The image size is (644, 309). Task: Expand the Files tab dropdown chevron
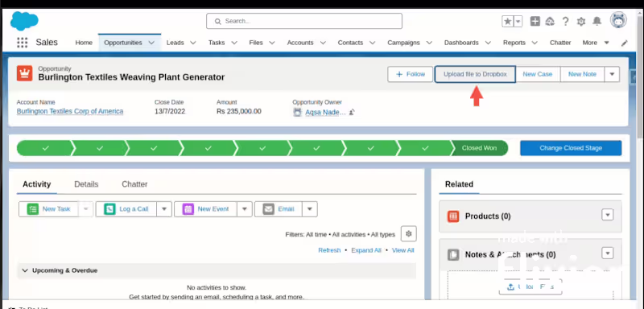[x=271, y=43]
